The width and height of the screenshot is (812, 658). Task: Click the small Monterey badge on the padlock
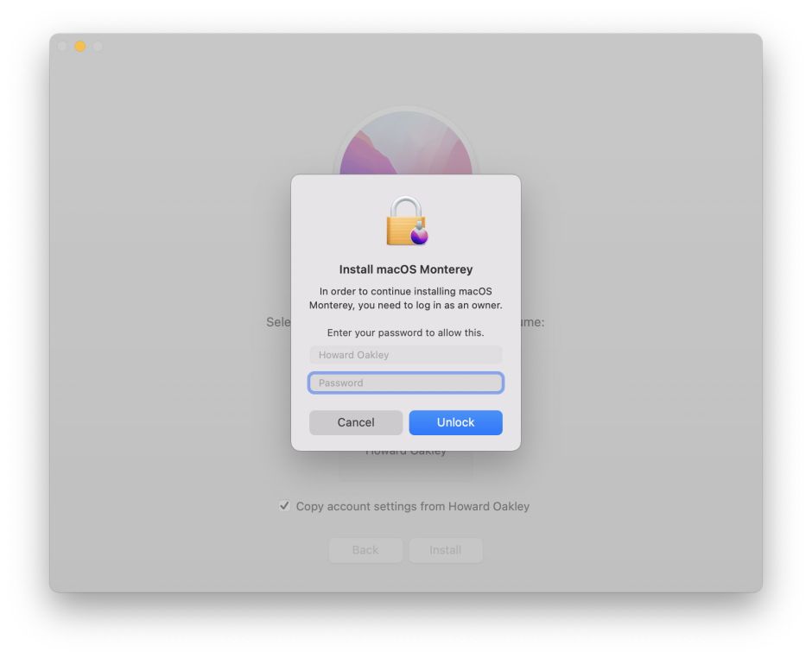point(419,236)
